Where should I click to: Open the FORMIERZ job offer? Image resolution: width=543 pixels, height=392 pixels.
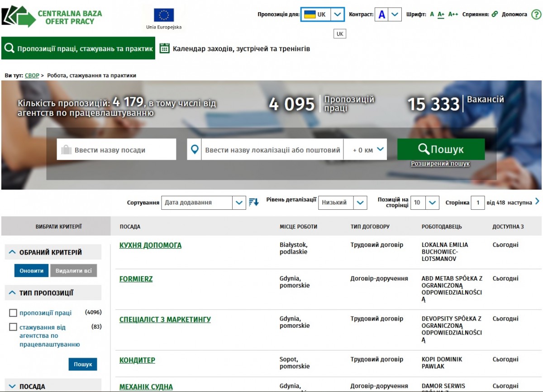(x=136, y=279)
